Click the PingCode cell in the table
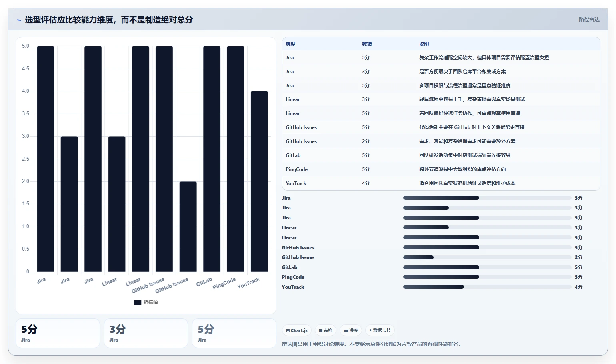This screenshot has height=364, width=616. pos(297,169)
